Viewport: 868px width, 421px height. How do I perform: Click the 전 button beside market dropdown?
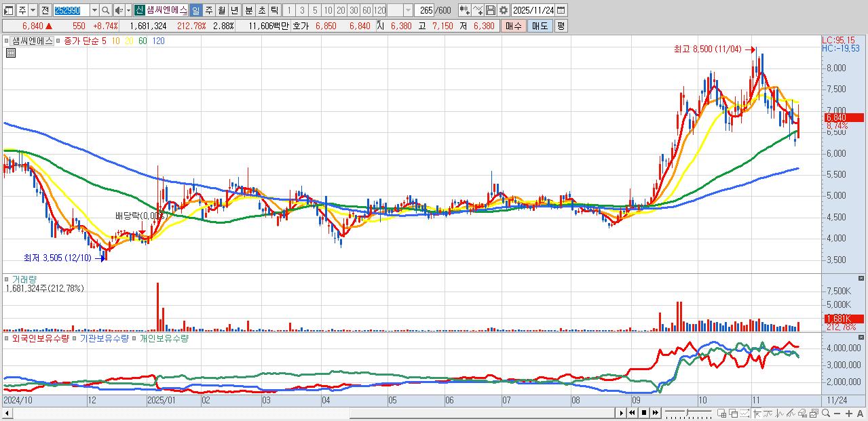[x=45, y=10]
